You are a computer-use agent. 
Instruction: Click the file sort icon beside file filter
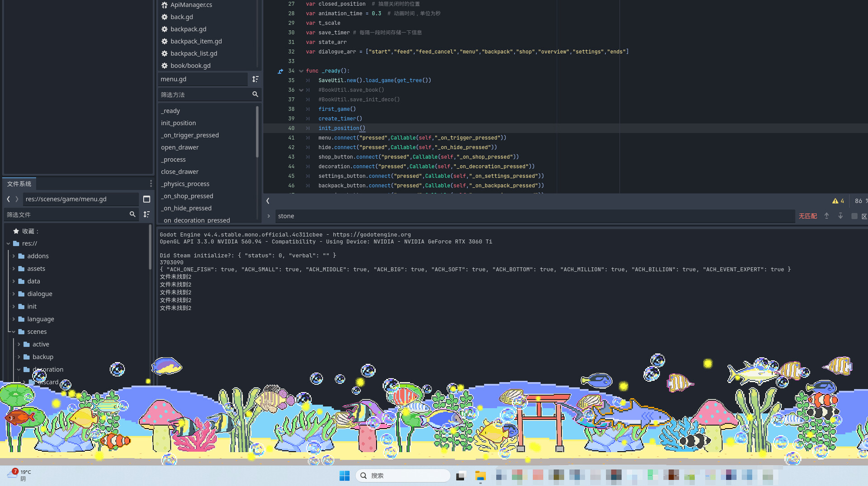[x=146, y=215]
